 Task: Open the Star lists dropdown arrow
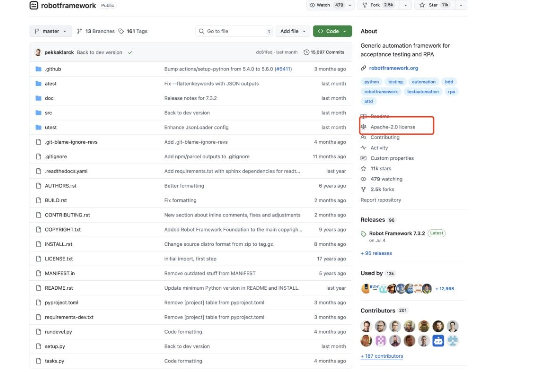[x=461, y=5]
